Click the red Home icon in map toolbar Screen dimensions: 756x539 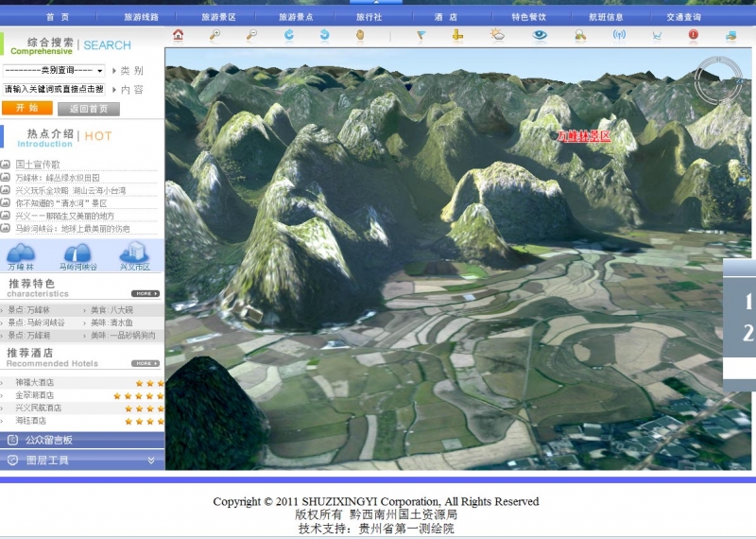click(x=178, y=35)
